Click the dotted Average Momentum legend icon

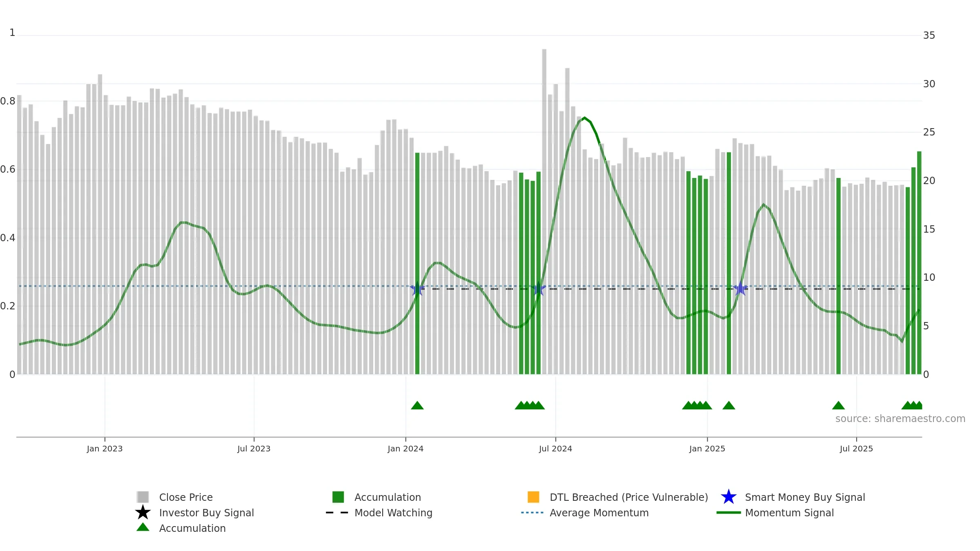click(x=532, y=513)
